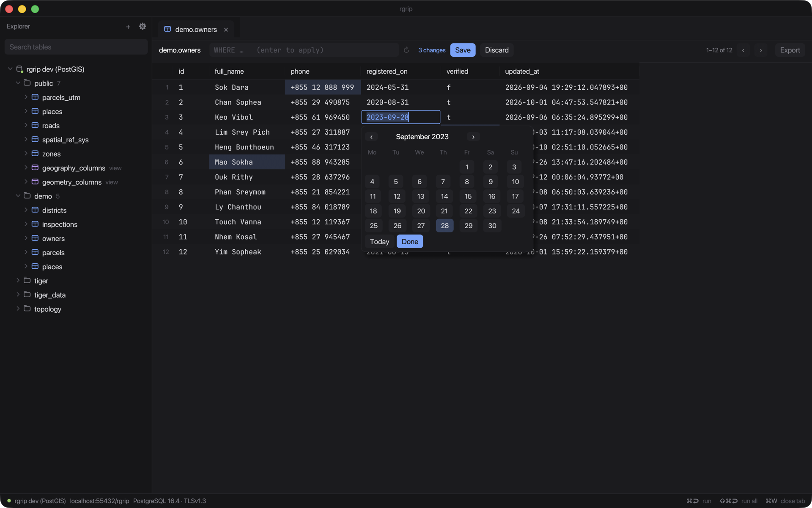Click the tiger schema folder icon
Image resolution: width=812 pixels, height=508 pixels.
coord(27,280)
